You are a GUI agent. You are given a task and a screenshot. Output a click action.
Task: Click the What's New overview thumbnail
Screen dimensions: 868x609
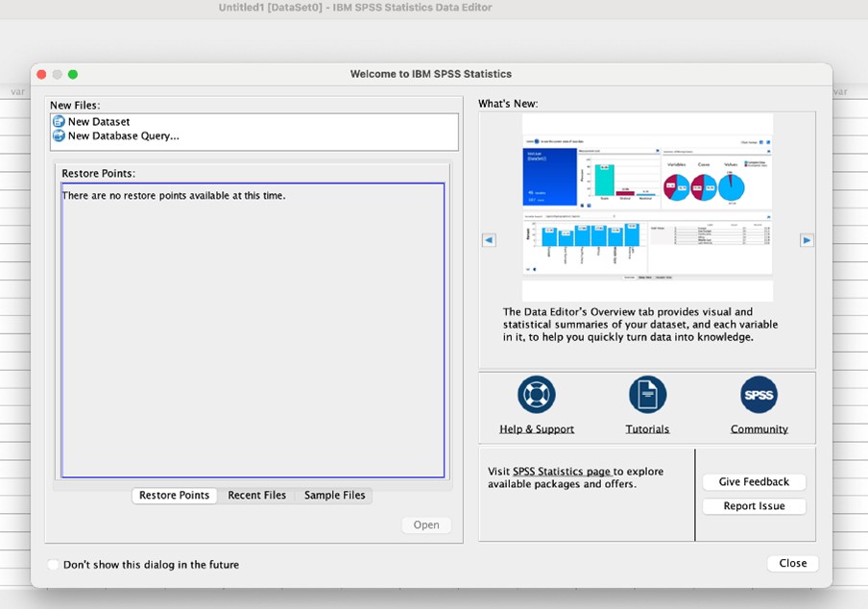(647, 207)
